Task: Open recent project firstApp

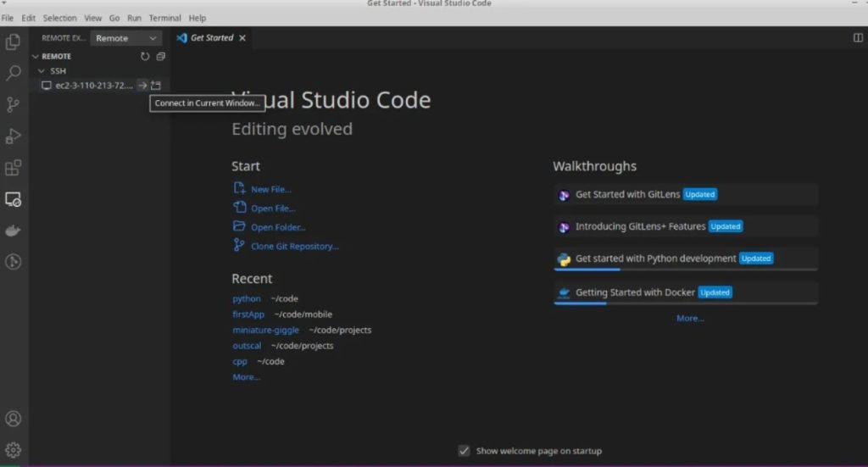Action: tap(248, 314)
